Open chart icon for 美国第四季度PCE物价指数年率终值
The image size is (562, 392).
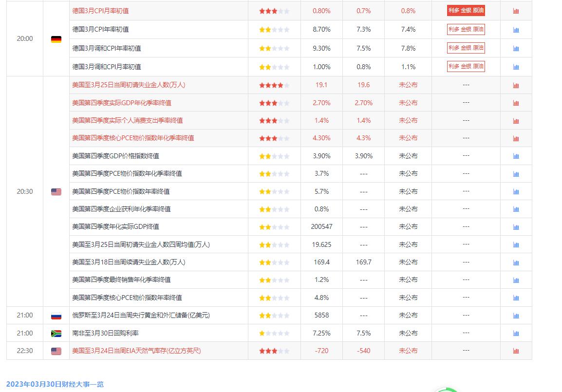516,191
